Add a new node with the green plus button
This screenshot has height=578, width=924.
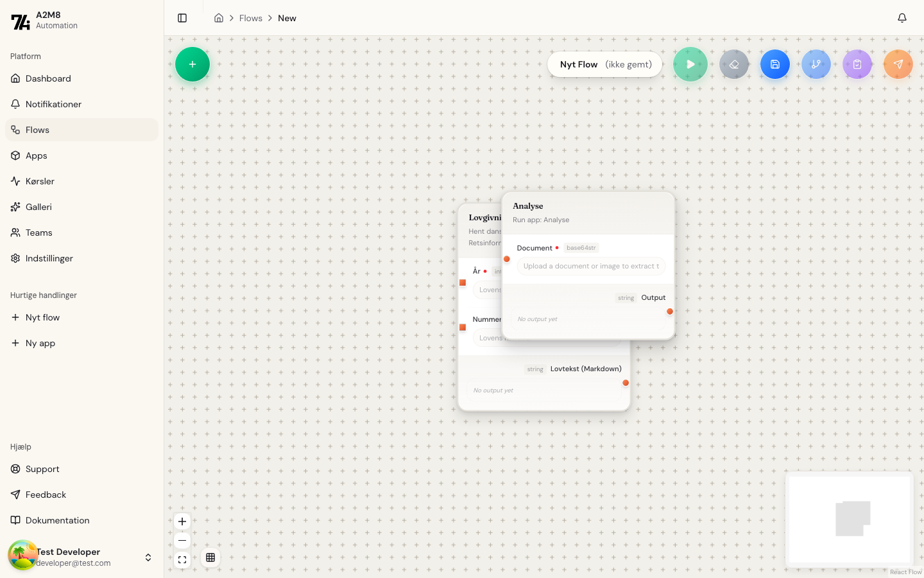[x=192, y=64]
